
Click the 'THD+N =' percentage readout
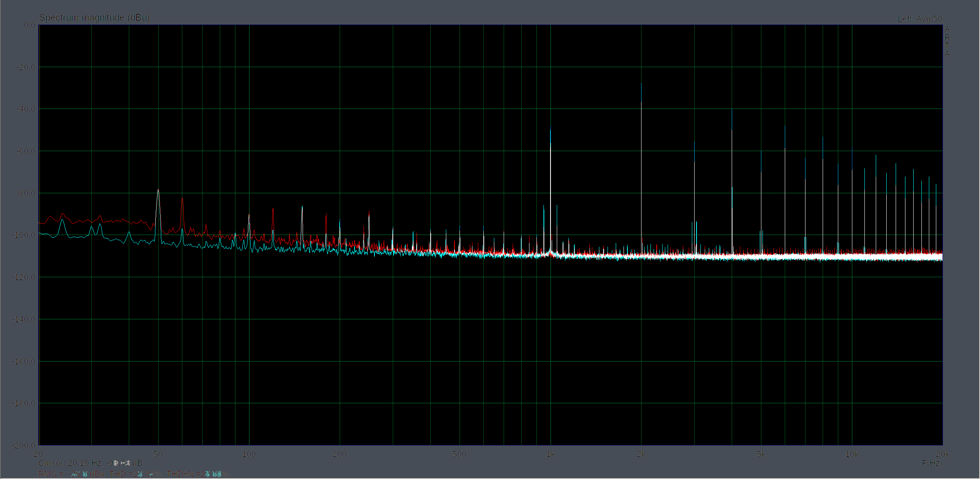coord(198,474)
